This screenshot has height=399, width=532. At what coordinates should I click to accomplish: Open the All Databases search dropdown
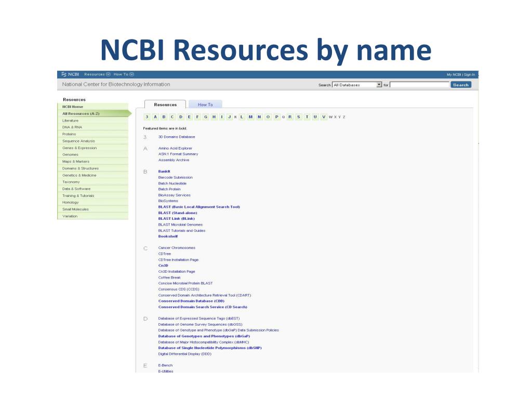click(x=357, y=85)
